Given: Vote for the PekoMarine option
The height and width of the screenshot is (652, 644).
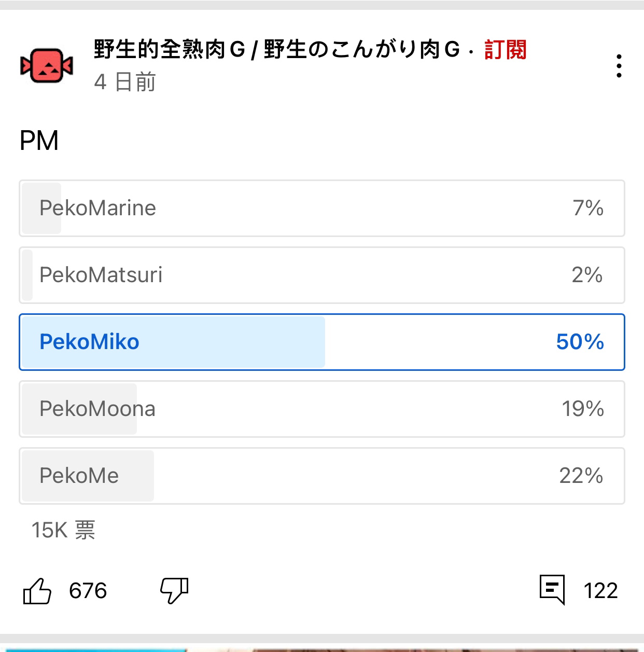Looking at the screenshot, I should click(x=321, y=209).
